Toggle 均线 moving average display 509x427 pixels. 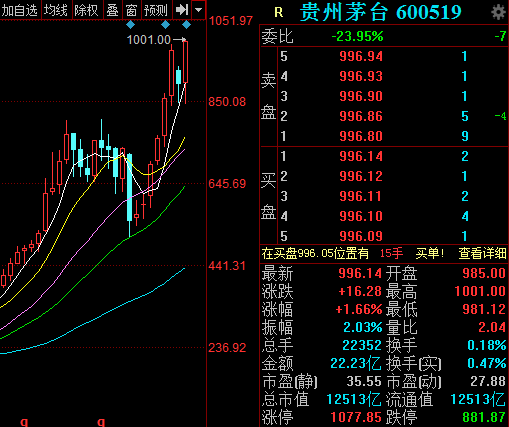[56, 10]
